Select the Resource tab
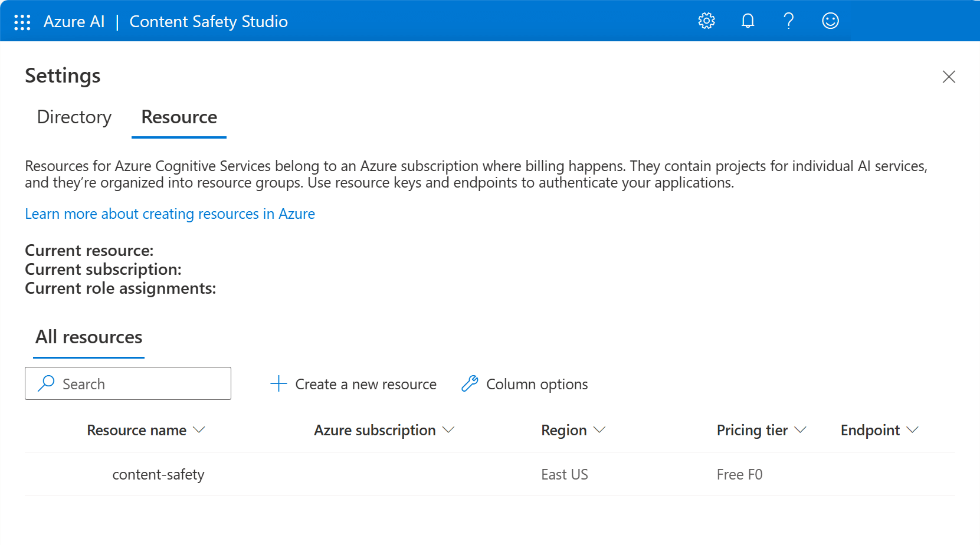 179,117
